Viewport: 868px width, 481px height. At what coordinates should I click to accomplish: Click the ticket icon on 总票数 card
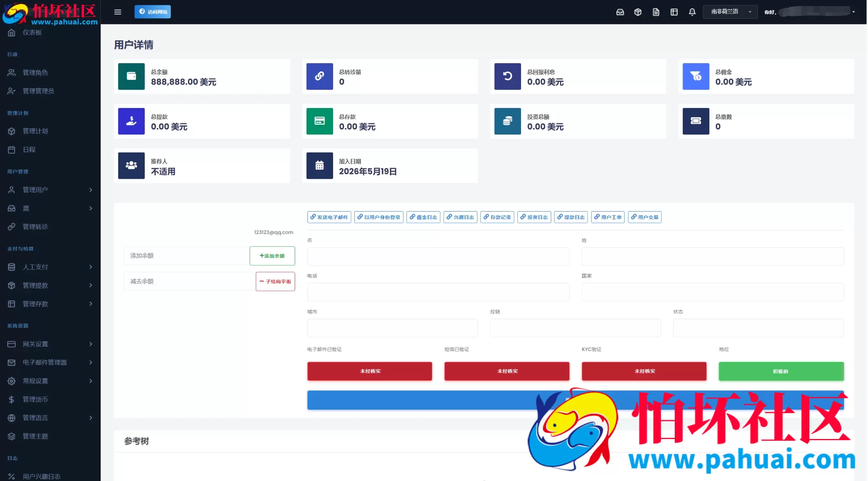[696, 121]
